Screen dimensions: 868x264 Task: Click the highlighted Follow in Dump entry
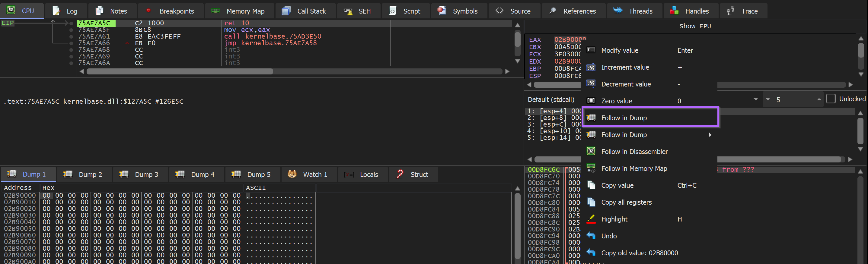(651, 117)
